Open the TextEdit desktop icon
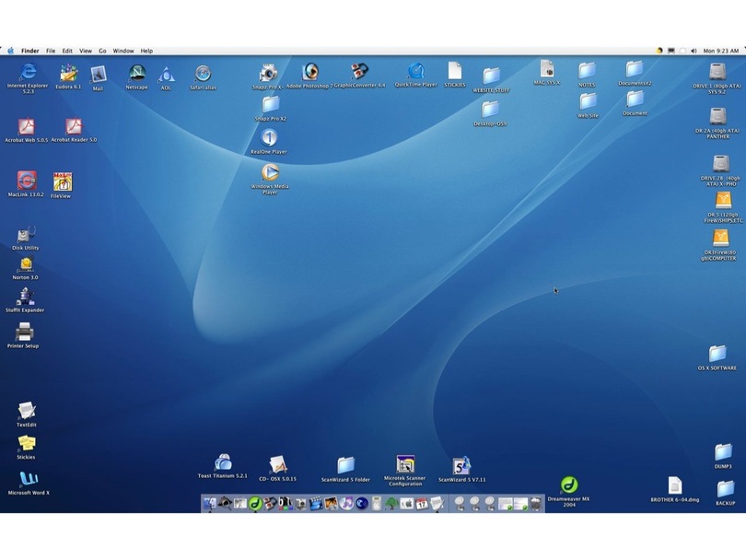Image resolution: width=746 pixels, height=560 pixels. click(26, 411)
